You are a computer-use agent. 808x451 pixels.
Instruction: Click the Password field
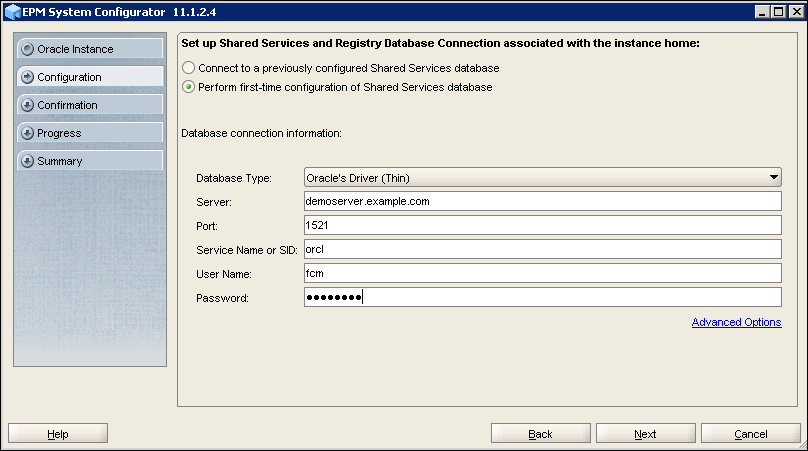point(543,297)
